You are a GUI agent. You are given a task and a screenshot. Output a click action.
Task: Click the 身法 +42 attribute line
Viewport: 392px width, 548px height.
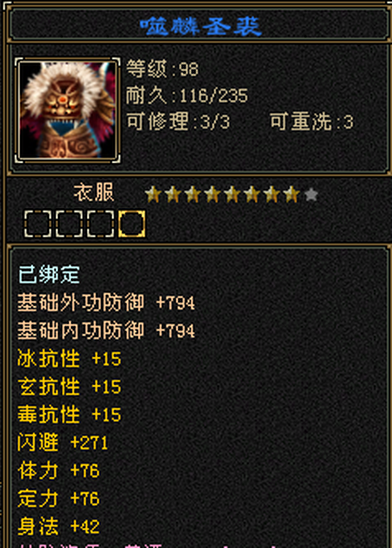pyautogui.click(x=59, y=526)
